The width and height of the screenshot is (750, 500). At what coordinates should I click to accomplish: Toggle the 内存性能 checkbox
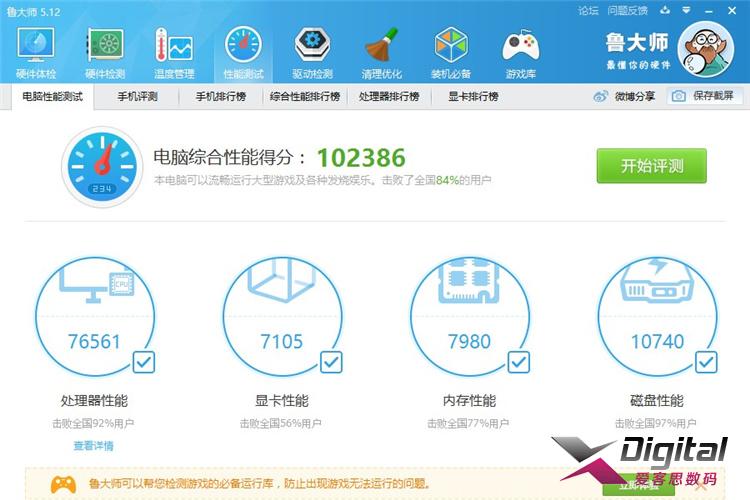tap(518, 362)
